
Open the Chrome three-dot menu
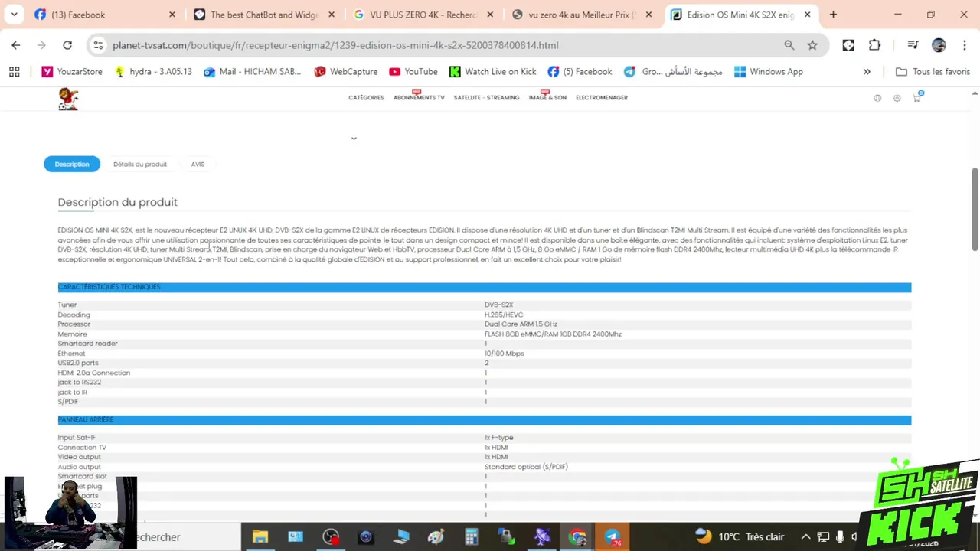[x=964, y=45]
